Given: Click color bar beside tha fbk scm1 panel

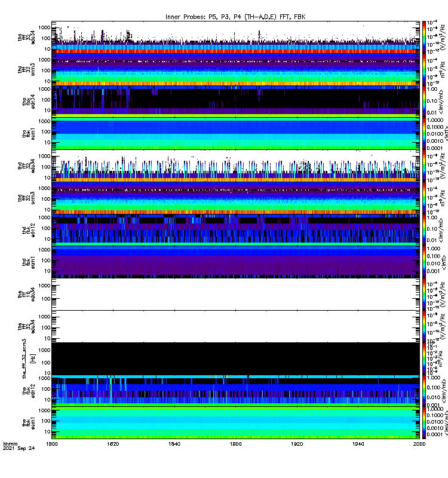Looking at the screenshot, I should (x=424, y=133).
